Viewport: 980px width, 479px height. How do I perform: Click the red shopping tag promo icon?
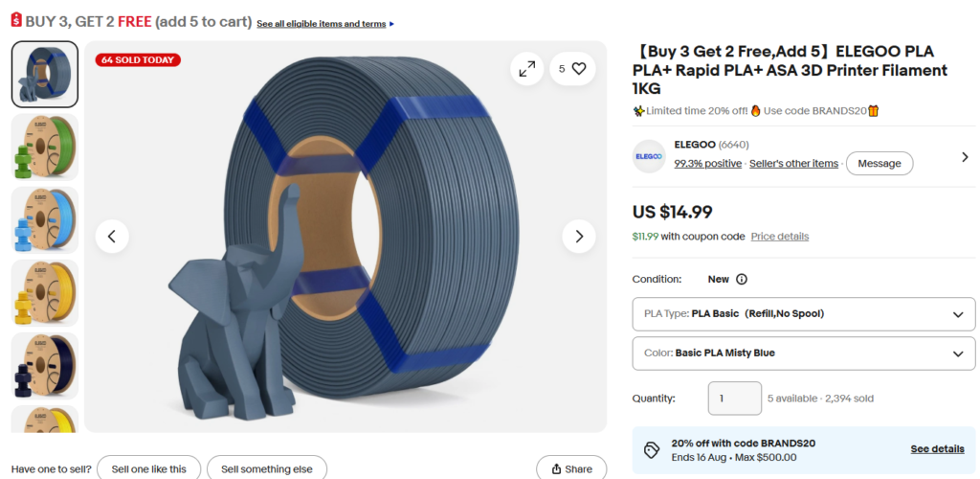16,19
